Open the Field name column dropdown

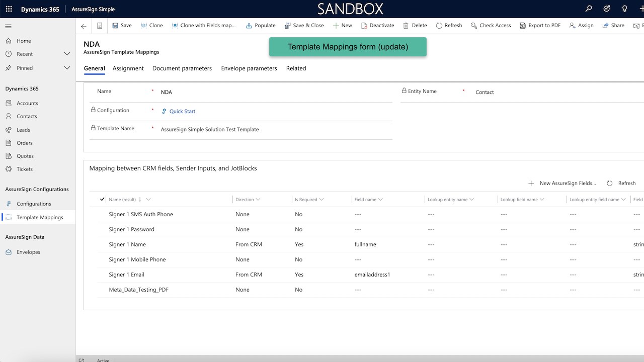pyautogui.click(x=380, y=200)
